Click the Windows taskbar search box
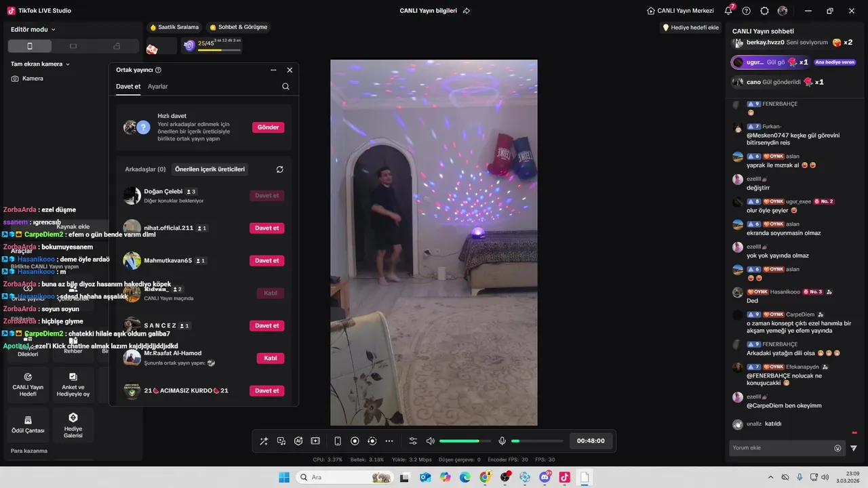Image resolution: width=868 pixels, height=488 pixels. coord(344,477)
